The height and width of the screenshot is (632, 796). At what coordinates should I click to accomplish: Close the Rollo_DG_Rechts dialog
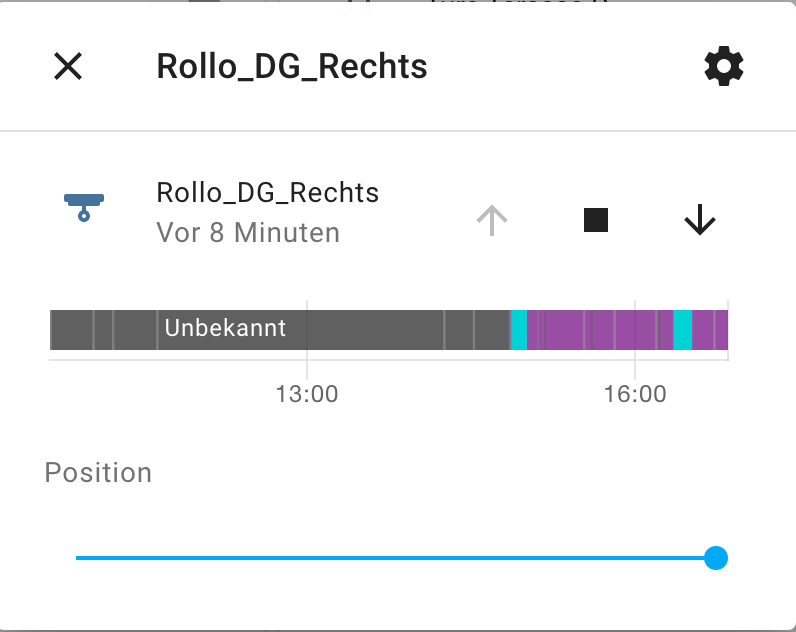pos(68,67)
